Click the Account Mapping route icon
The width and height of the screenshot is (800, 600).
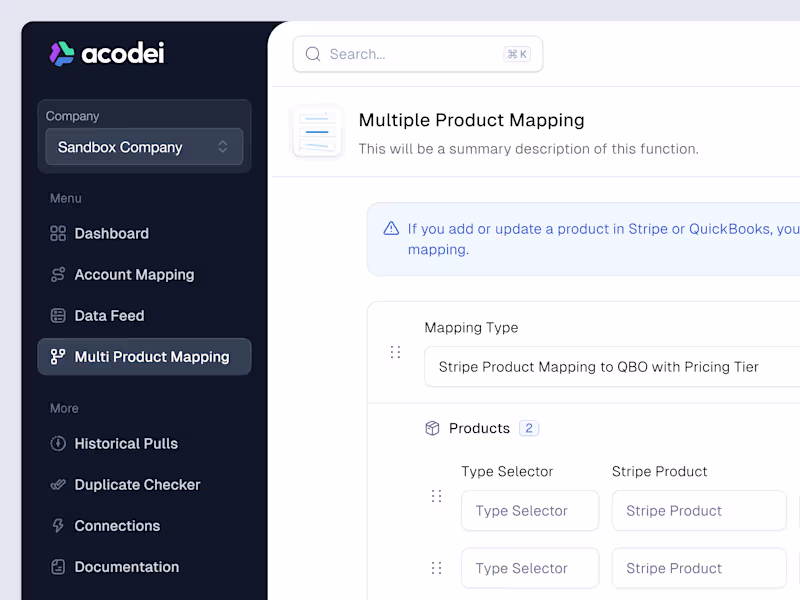[58, 275]
